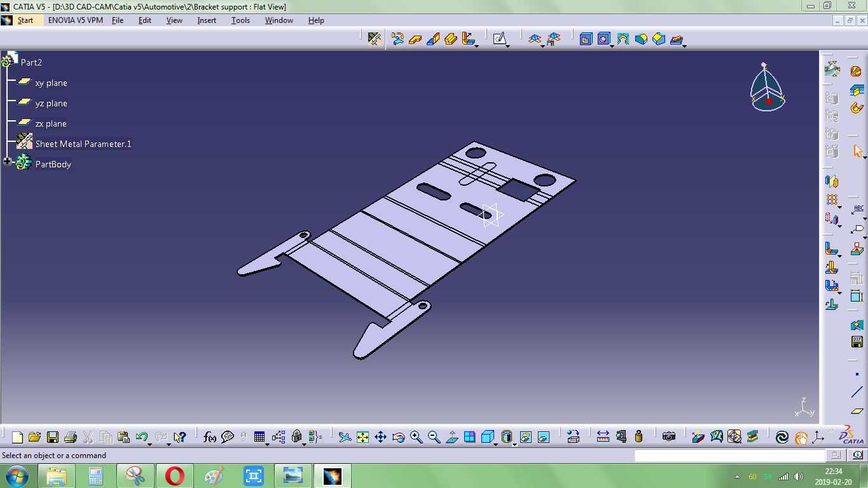
Task: Open dropdown arrow beside Hole tool
Action: click(612, 46)
